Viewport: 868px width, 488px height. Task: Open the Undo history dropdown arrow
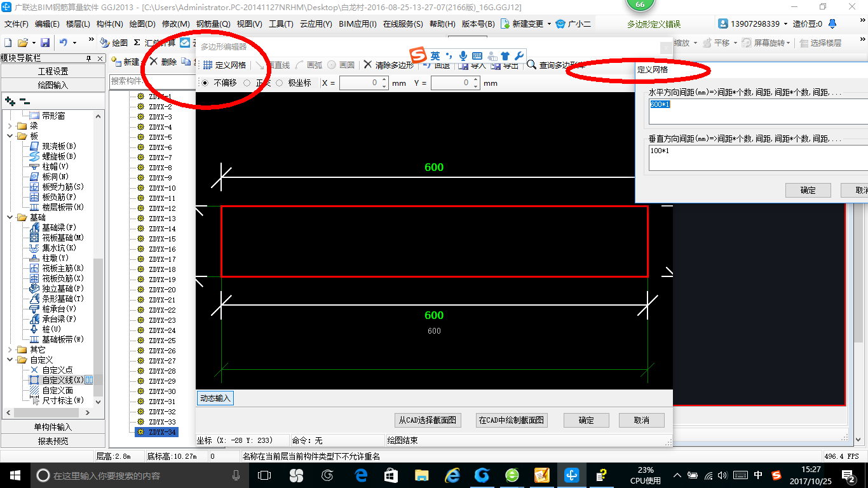pos(75,43)
